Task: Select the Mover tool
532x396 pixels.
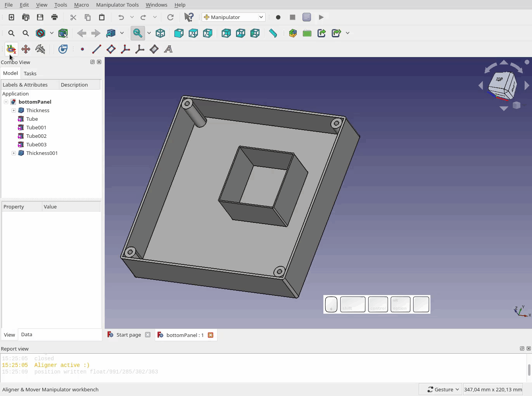Action: coord(26,49)
